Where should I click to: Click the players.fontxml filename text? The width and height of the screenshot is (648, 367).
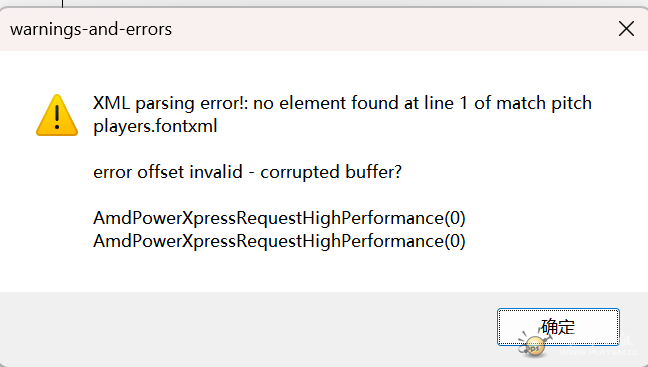[x=155, y=126]
